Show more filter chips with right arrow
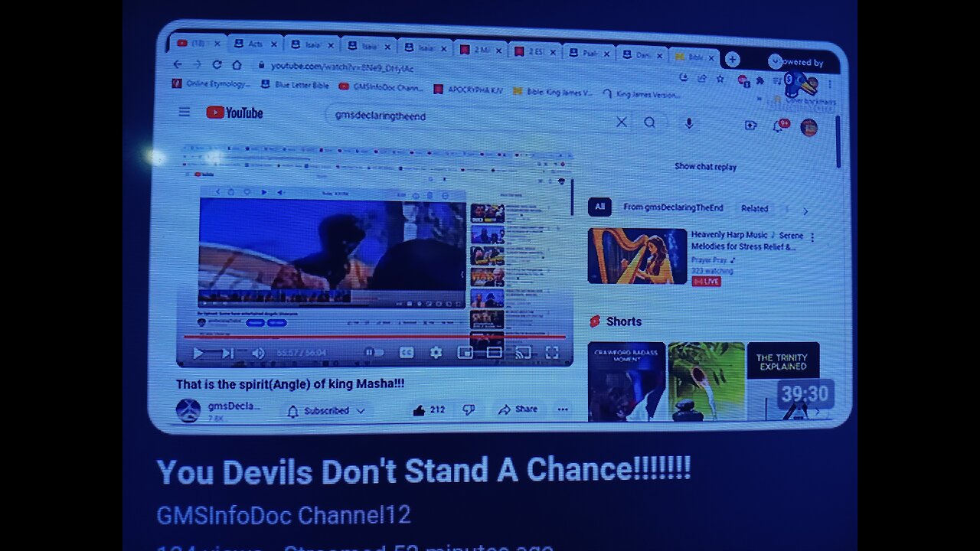 (805, 211)
